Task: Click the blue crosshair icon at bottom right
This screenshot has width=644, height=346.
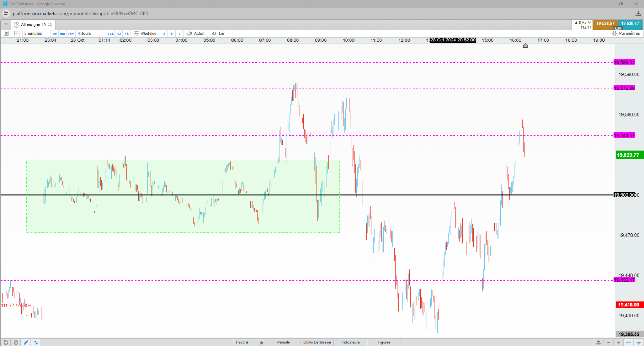Action: 629,342
